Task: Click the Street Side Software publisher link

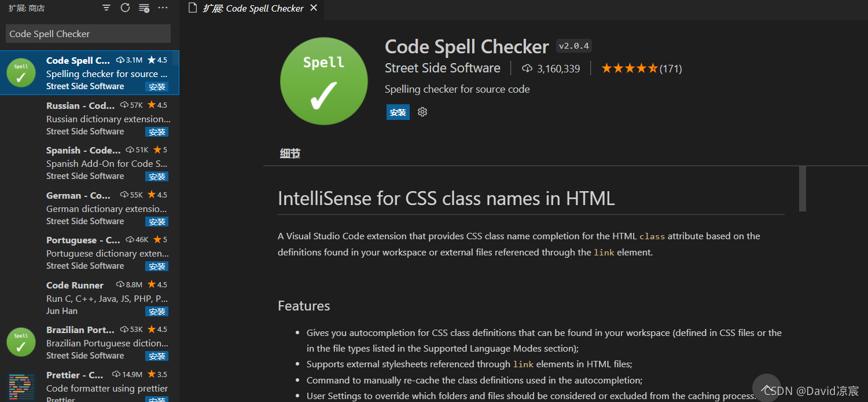Action: tap(443, 68)
